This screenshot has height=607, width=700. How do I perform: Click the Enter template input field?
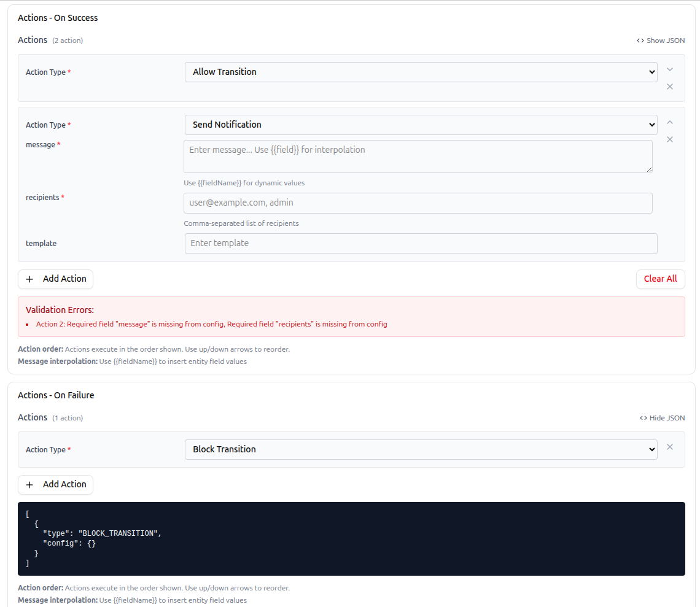click(421, 243)
